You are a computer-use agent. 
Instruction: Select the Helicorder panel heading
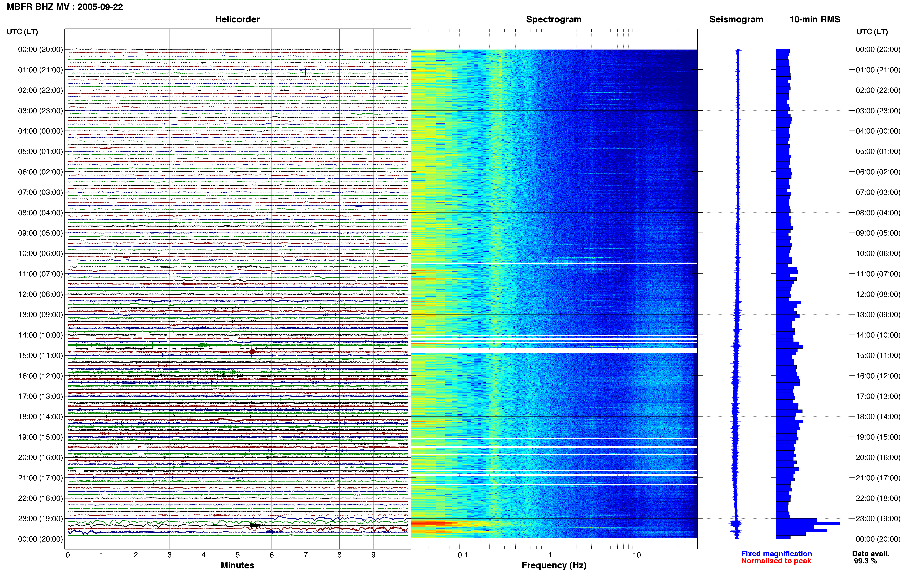pos(237,20)
